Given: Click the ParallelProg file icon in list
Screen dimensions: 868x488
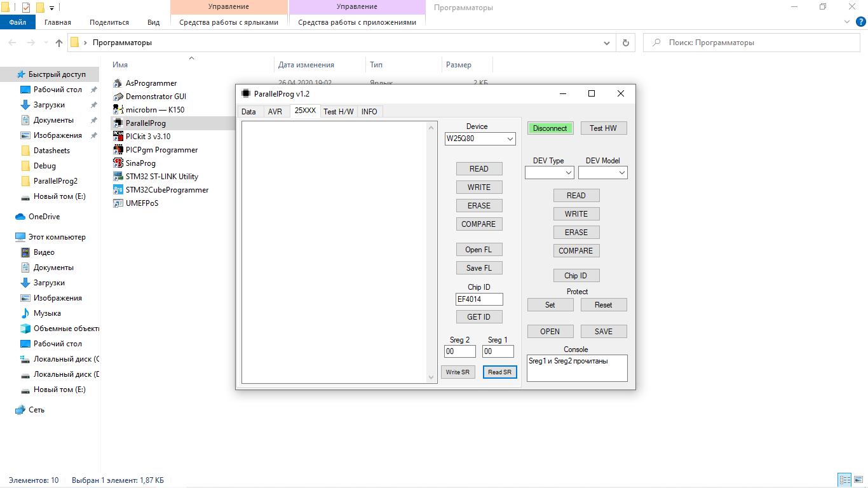Looking at the screenshot, I should pos(118,123).
